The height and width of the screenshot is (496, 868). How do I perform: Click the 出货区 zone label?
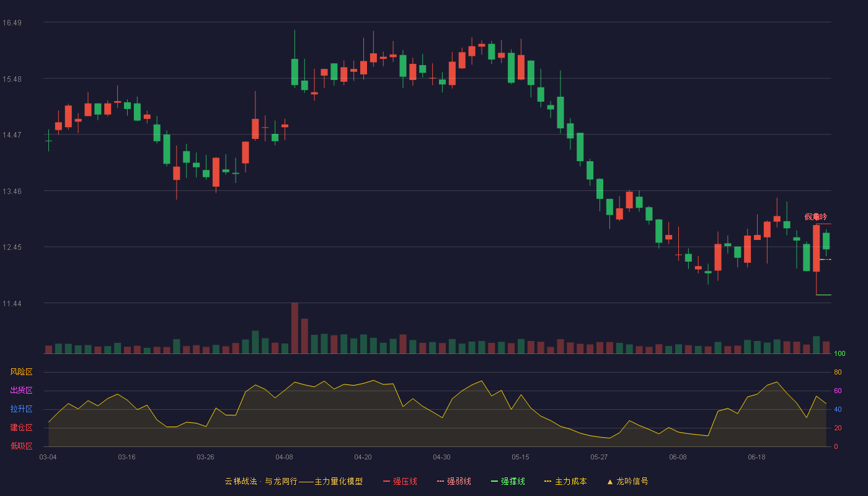click(x=21, y=391)
